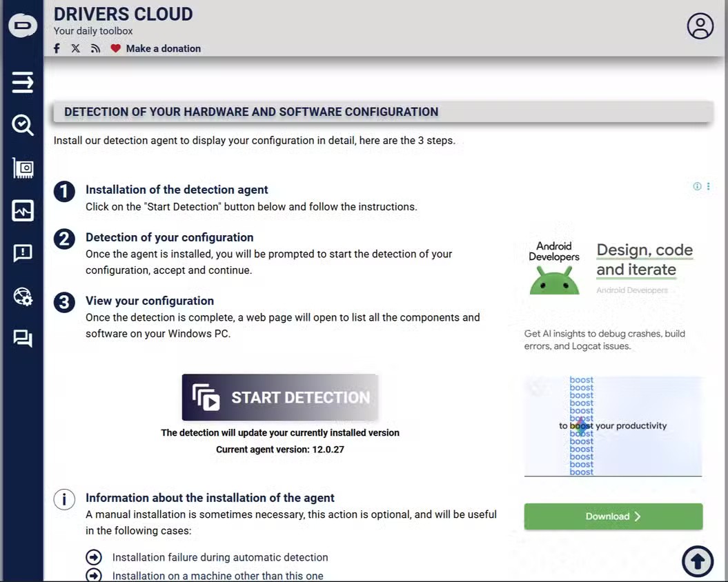Expand the sidebar menu with arrow icon
The image size is (728, 582).
pyautogui.click(x=22, y=83)
